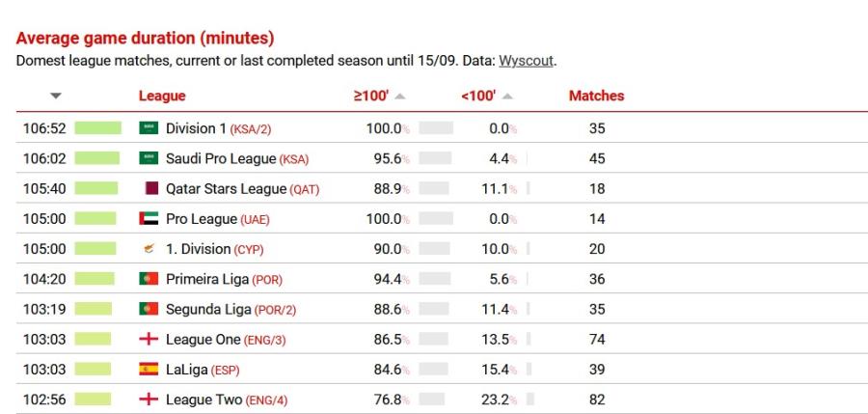Image resolution: width=868 pixels, height=414 pixels.
Task: Click the Qatar flag icon
Action: (x=150, y=189)
